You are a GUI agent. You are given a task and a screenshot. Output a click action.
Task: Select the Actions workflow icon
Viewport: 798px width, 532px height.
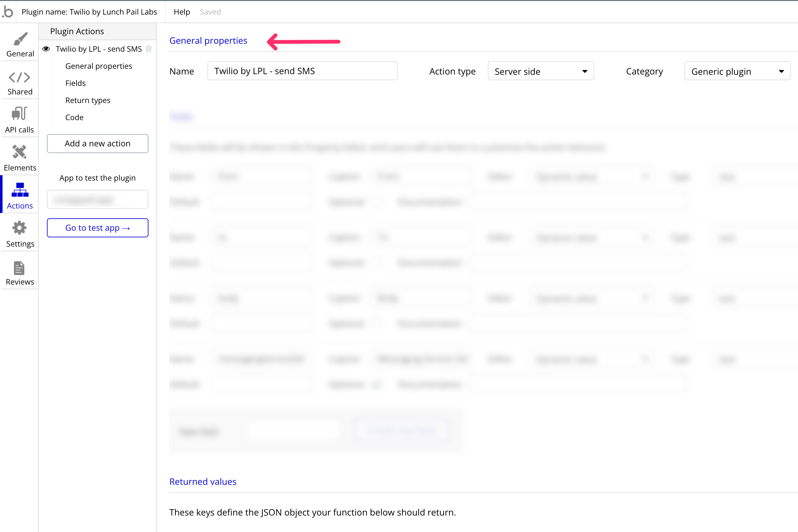(x=20, y=190)
